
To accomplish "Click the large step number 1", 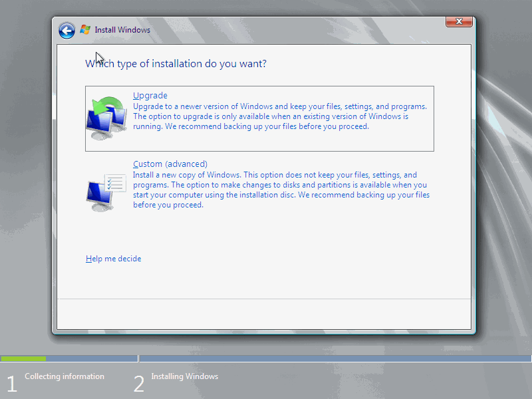I will coord(12,384).
